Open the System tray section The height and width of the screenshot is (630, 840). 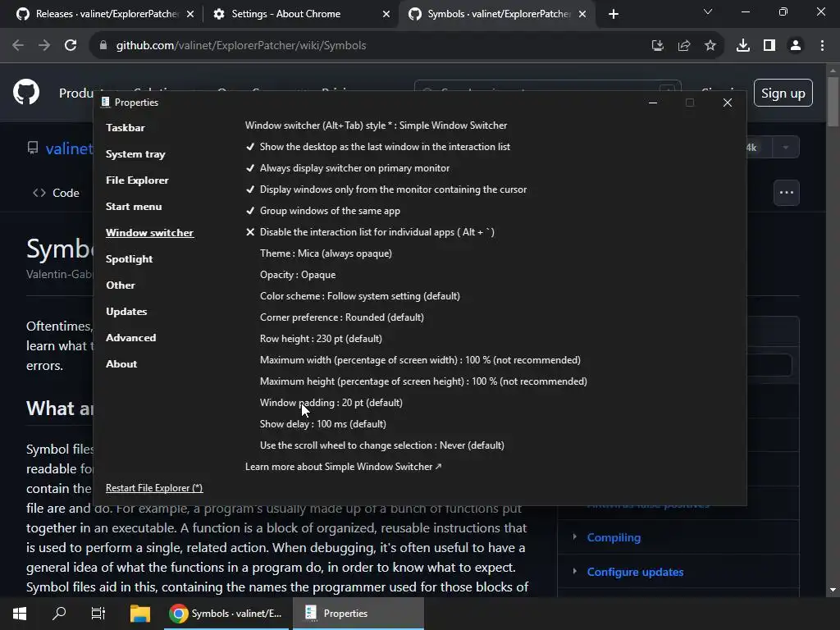tap(135, 154)
